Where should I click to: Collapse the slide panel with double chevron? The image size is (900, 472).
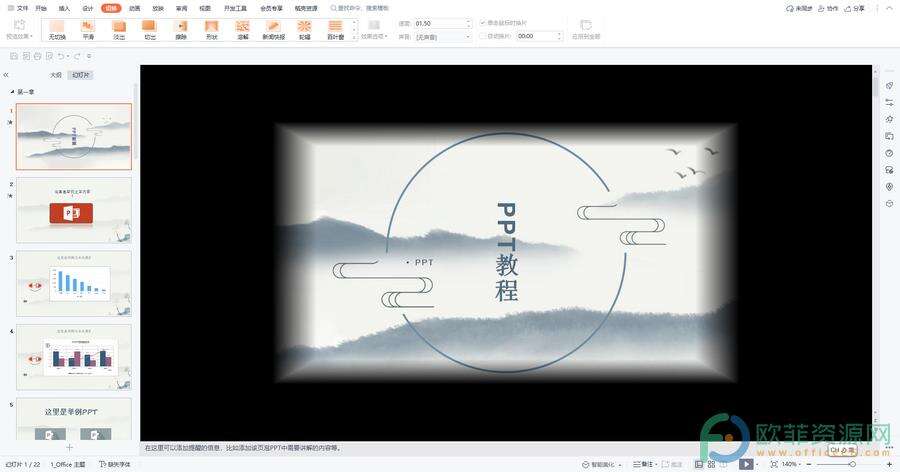click(x=6, y=75)
